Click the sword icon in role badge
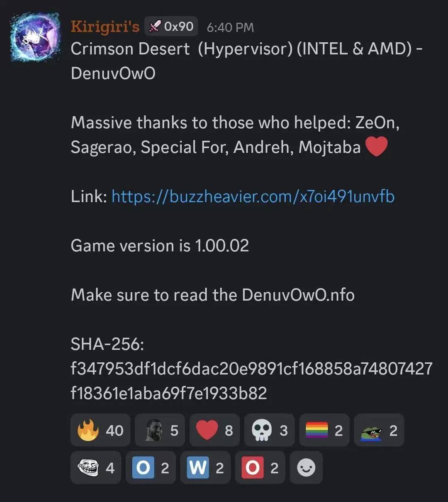 [155, 27]
